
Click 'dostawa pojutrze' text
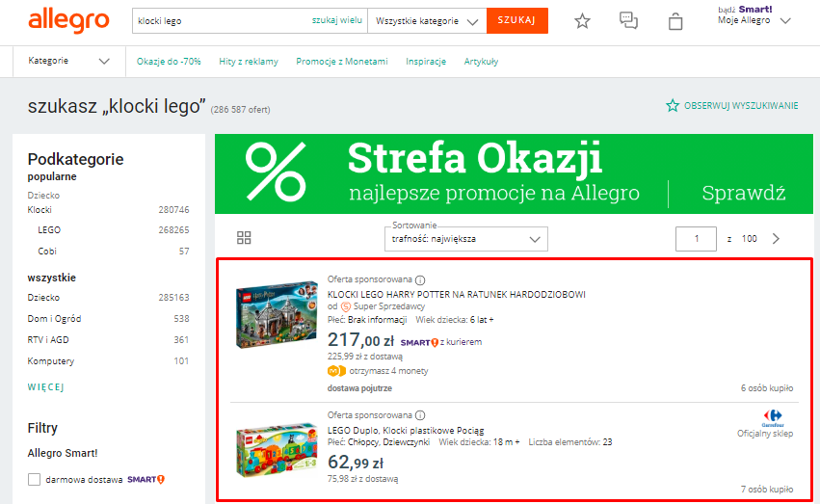tap(359, 388)
